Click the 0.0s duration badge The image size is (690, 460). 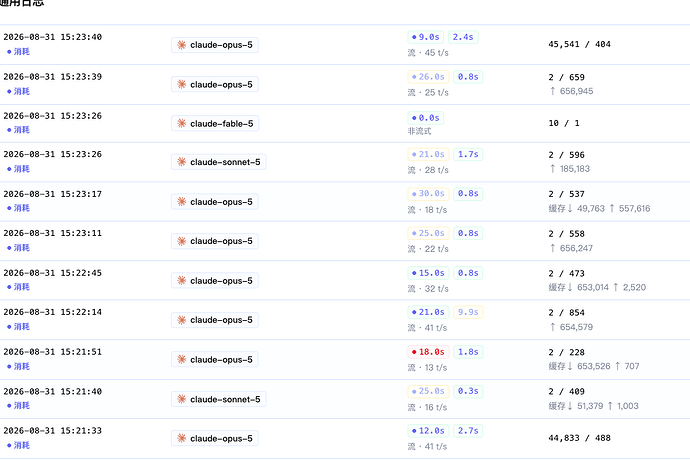point(426,118)
